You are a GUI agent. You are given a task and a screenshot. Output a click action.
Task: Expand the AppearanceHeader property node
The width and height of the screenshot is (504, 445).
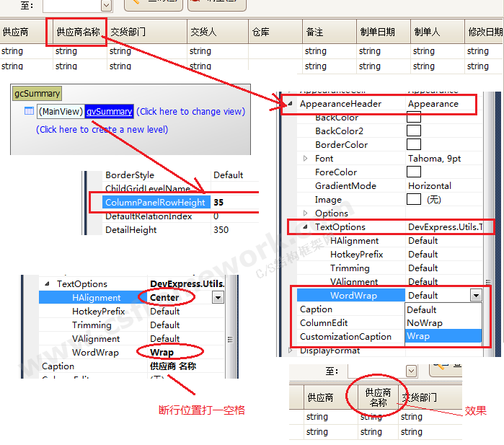(x=291, y=104)
